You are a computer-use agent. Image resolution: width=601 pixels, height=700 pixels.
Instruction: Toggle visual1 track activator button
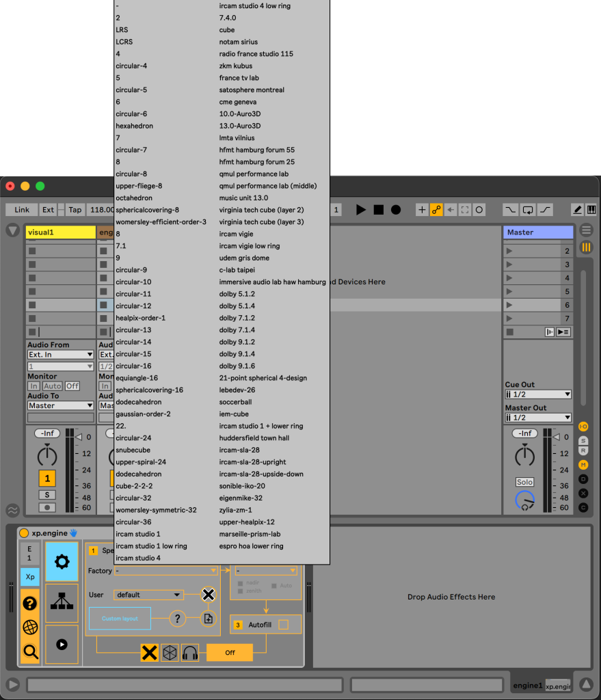coord(46,478)
